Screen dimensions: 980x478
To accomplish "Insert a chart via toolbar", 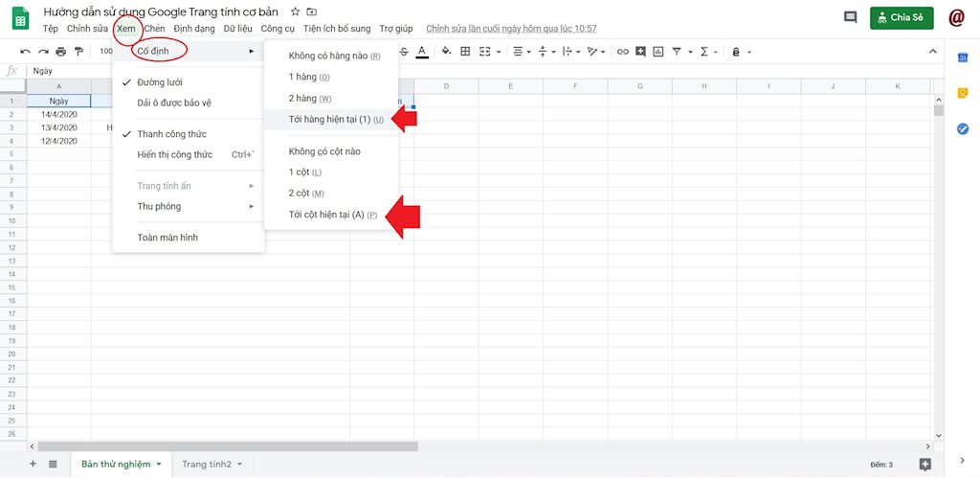I will (x=658, y=52).
